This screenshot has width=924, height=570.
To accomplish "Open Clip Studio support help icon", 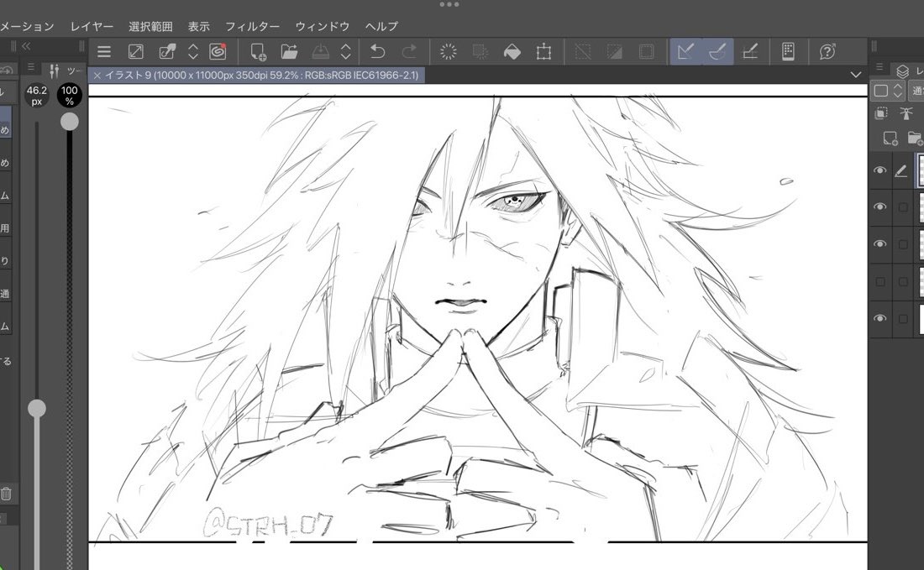I will coord(827,52).
